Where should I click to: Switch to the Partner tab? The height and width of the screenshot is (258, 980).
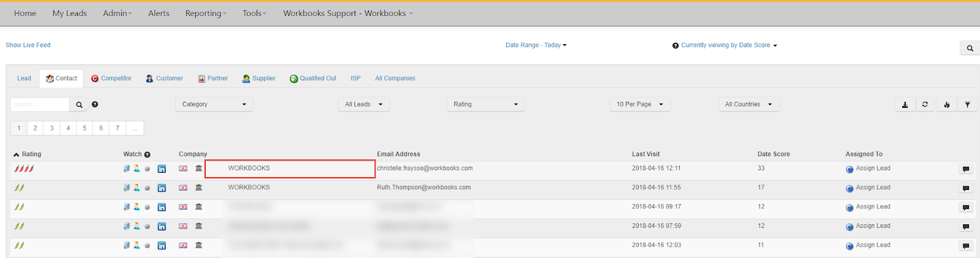coord(213,78)
